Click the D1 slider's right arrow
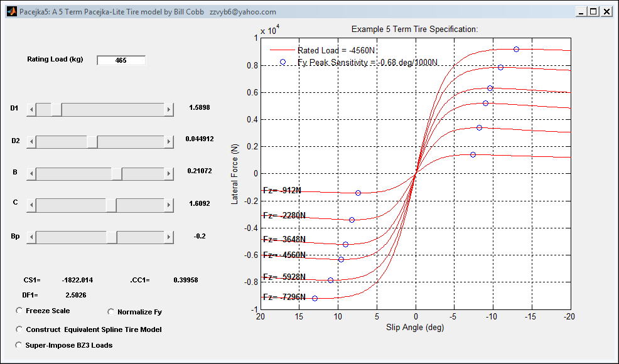This screenshot has width=619, height=364. click(x=169, y=109)
